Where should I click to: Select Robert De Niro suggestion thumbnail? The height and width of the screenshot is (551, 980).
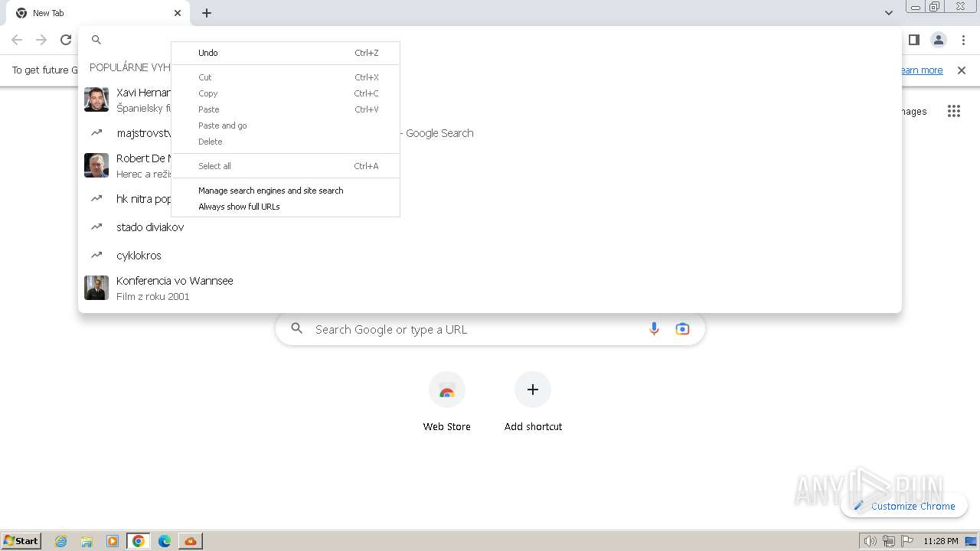point(96,165)
